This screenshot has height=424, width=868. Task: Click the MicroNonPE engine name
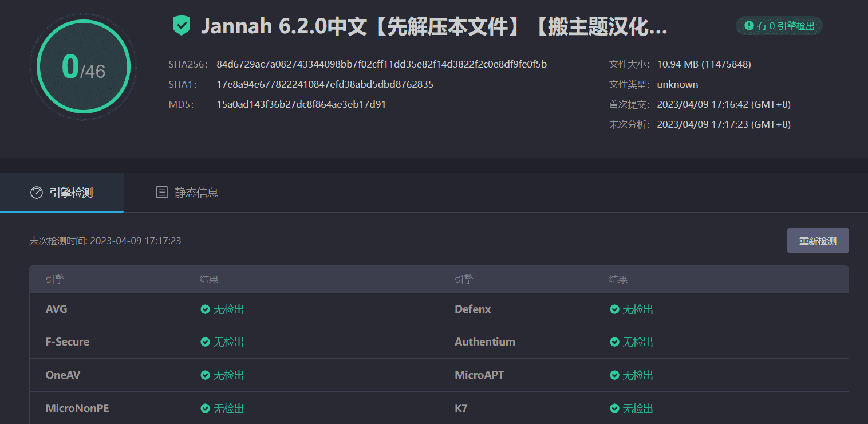pos(77,409)
